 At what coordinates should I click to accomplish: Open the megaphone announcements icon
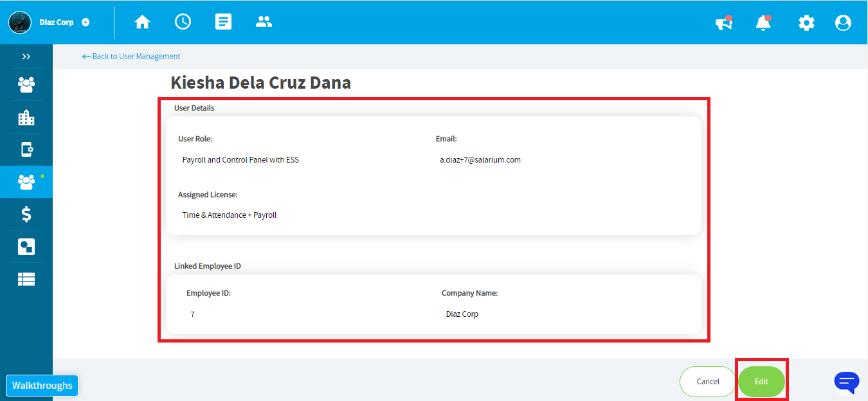tap(724, 23)
